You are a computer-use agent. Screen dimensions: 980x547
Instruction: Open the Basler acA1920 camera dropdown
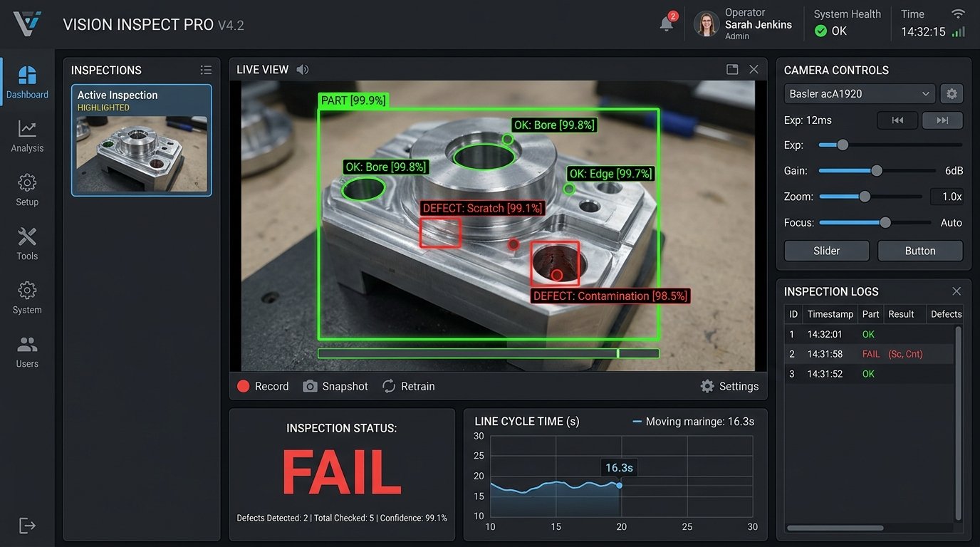[860, 93]
